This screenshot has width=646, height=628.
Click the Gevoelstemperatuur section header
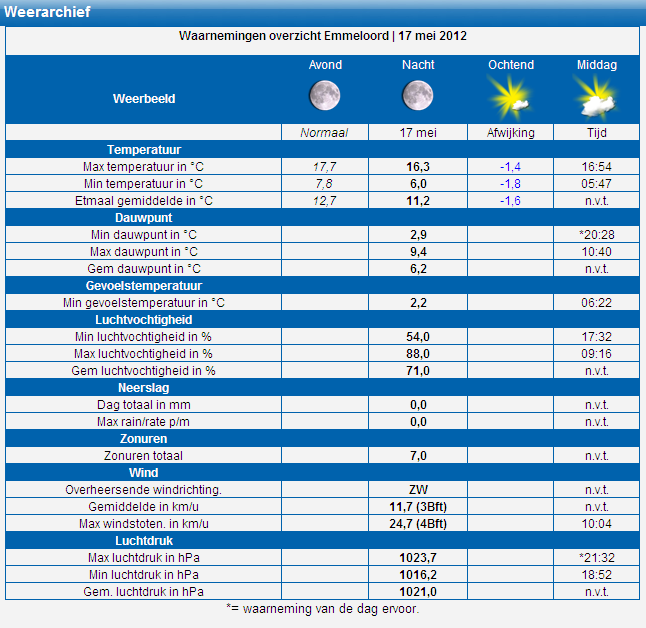tap(144, 286)
